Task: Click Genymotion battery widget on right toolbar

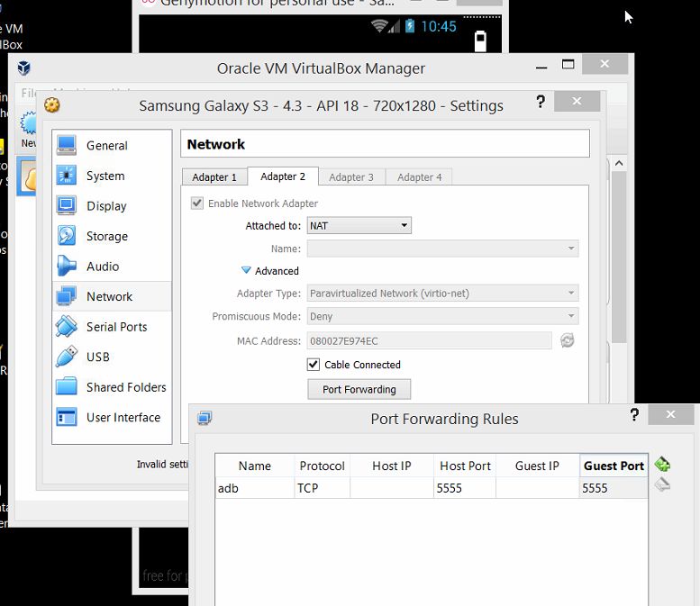Action: 480,41
